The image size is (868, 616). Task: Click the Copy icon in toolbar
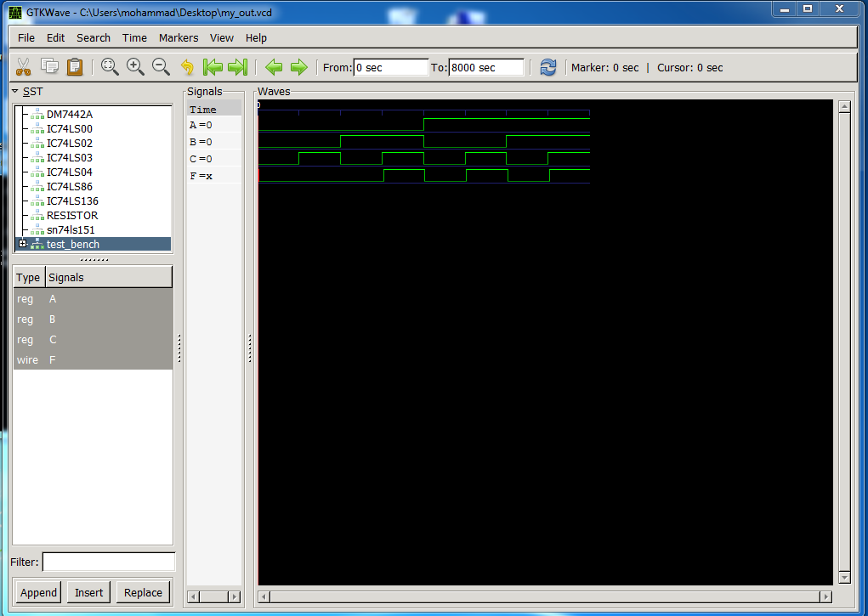pyautogui.click(x=49, y=67)
